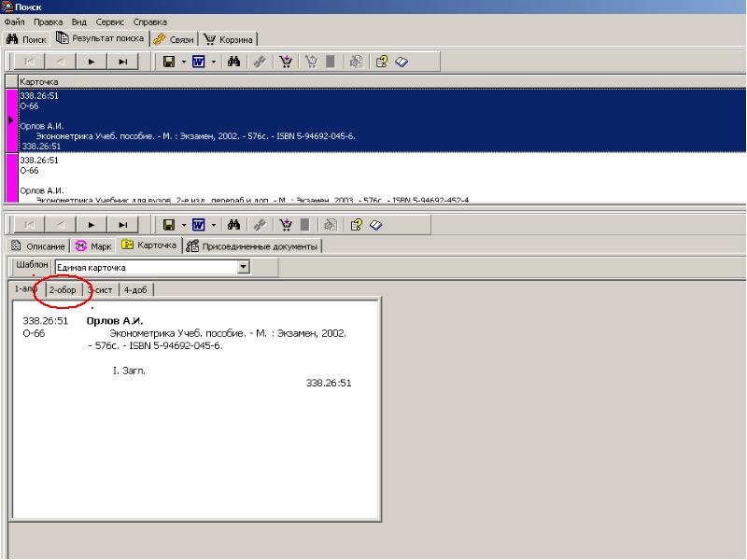Click the links chain icon in lower toolbar

(x=260, y=225)
